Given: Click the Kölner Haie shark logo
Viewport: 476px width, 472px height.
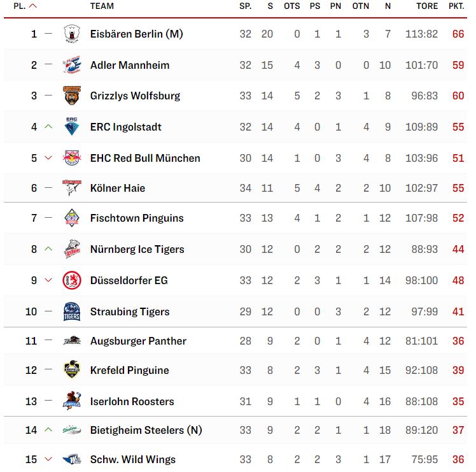Looking at the screenshot, I should [x=72, y=187].
